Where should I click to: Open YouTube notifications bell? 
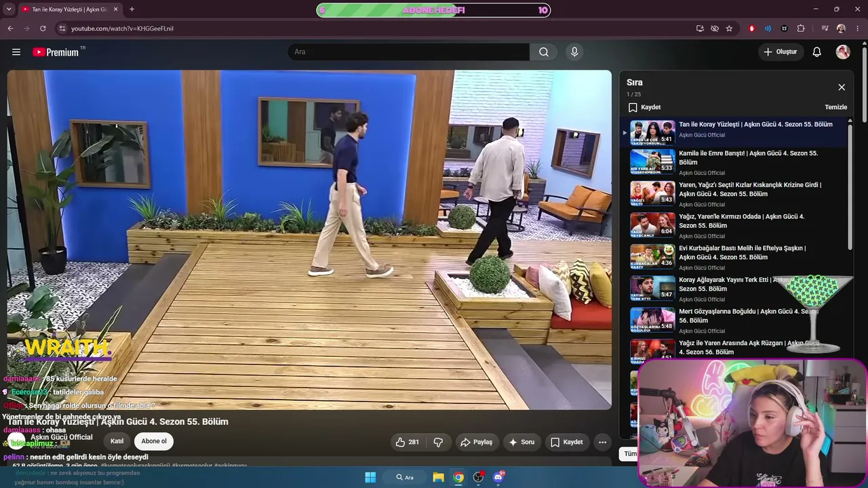[x=817, y=52]
